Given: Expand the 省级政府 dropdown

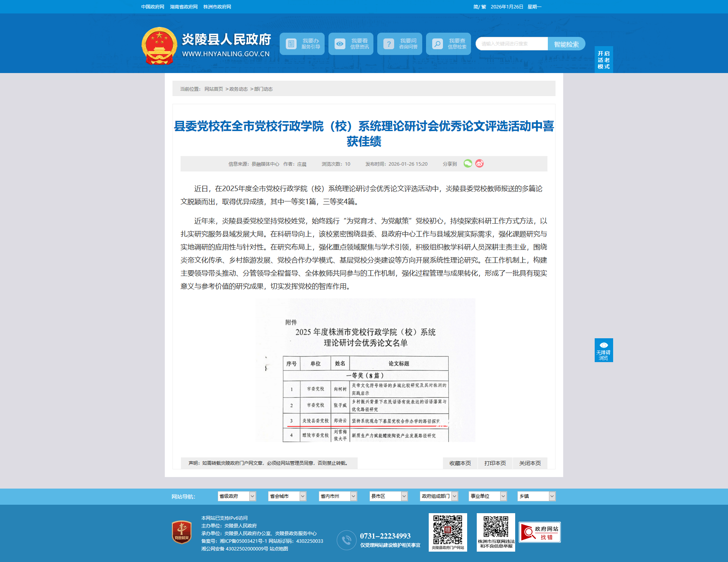Looking at the screenshot, I should [237, 496].
